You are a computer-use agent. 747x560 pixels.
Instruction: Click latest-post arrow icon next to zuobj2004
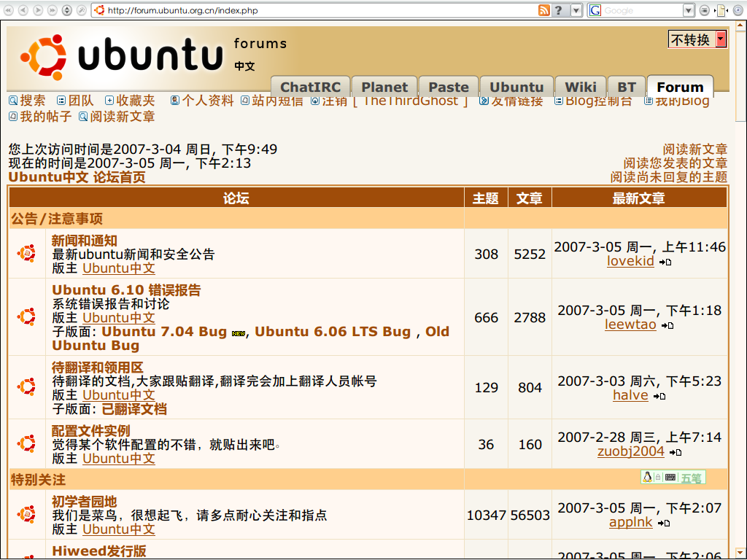pyautogui.click(x=676, y=452)
